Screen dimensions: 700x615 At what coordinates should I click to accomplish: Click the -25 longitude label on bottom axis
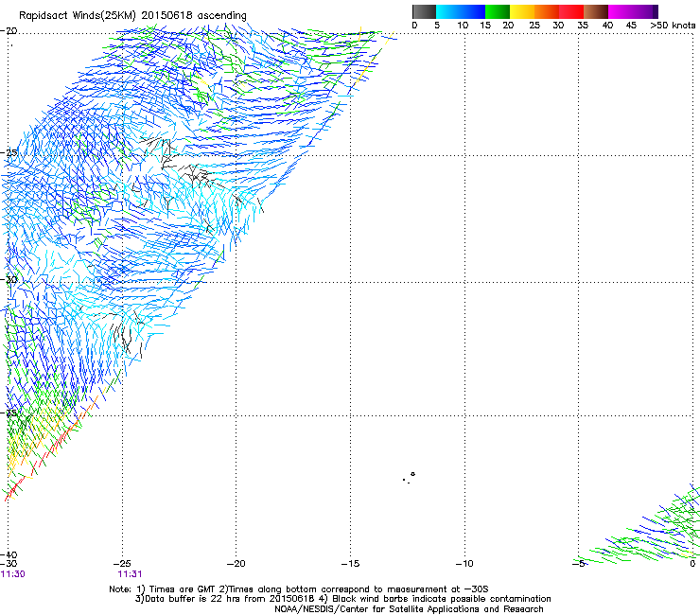point(122,564)
